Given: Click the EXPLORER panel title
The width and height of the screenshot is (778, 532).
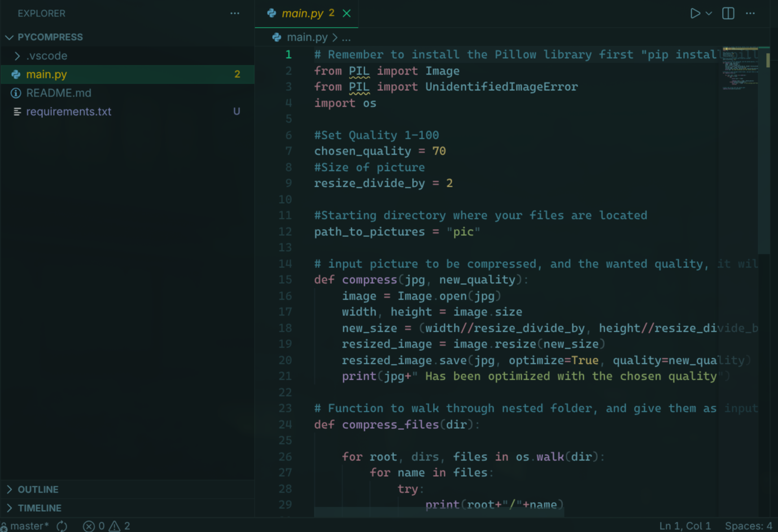Looking at the screenshot, I should coord(41,13).
